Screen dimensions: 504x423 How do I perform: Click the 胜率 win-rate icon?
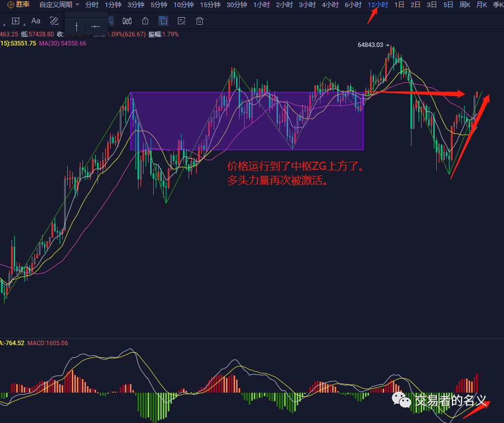pos(11,5)
